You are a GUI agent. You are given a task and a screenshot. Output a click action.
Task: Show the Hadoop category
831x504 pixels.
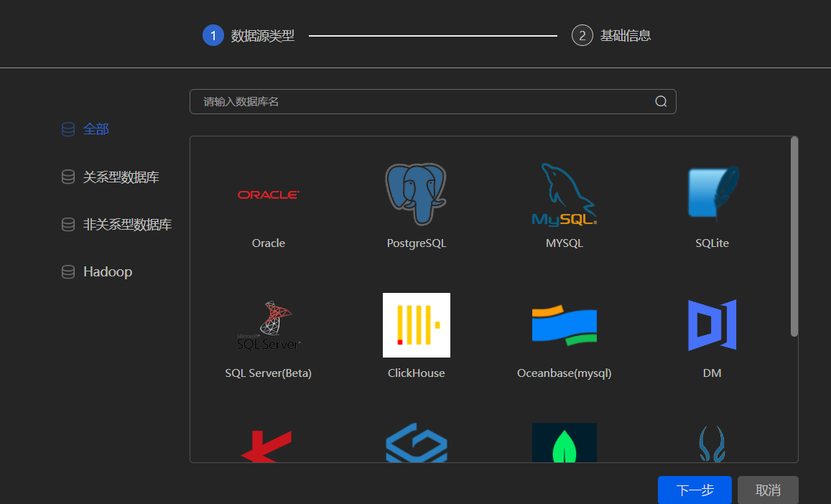click(x=108, y=272)
